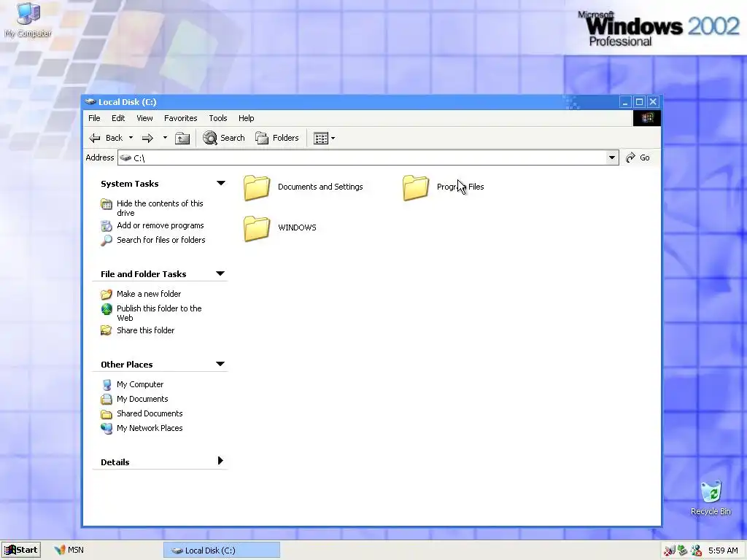Click the Local Disk (C:) taskbar button

coord(222,551)
